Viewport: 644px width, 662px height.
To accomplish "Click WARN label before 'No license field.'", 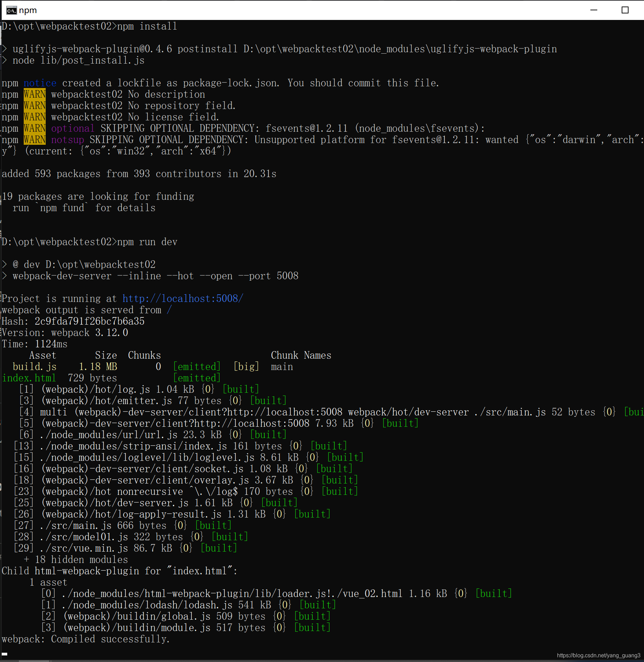I will [x=35, y=117].
